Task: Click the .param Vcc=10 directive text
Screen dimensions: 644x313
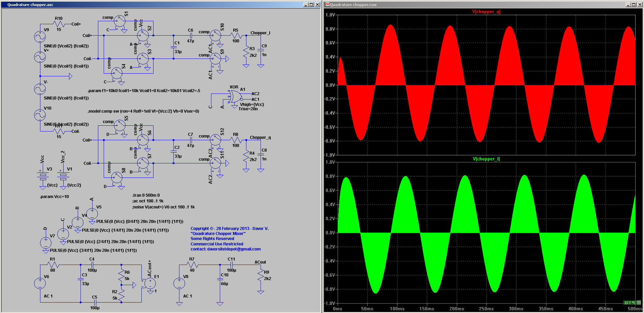Action: [54, 197]
